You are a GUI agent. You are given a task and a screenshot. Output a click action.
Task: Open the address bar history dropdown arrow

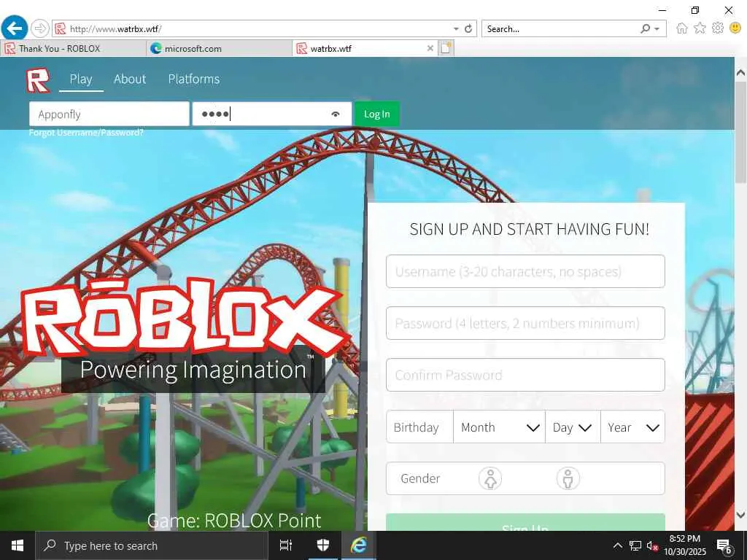click(x=456, y=28)
